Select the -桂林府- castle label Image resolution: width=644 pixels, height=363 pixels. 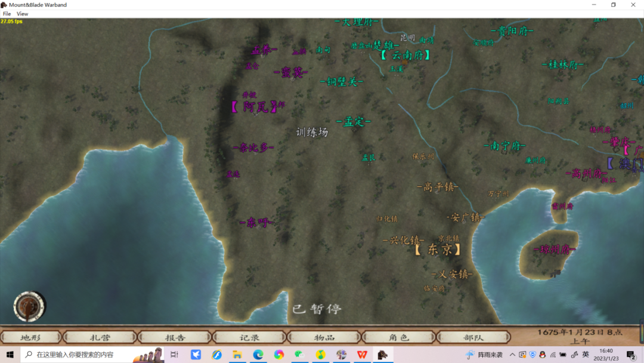click(563, 64)
